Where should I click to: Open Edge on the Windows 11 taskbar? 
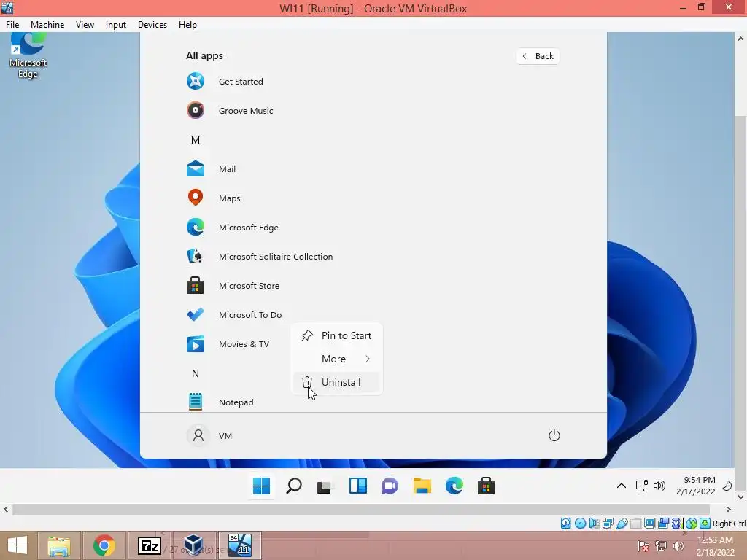click(454, 486)
